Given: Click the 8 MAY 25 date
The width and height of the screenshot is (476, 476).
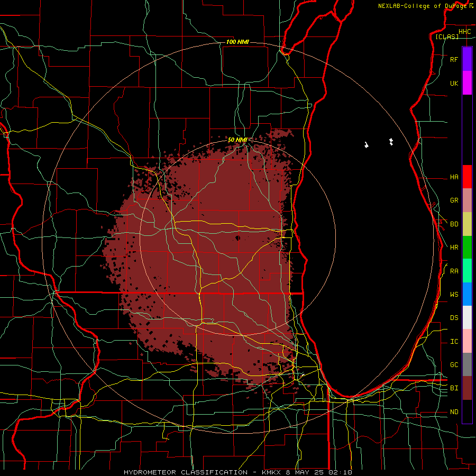Looking at the screenshot, I should [x=305, y=472].
